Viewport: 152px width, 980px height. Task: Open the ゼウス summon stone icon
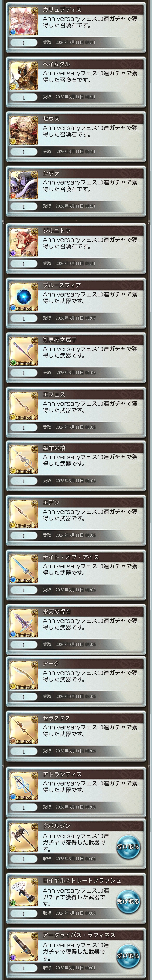24,131
